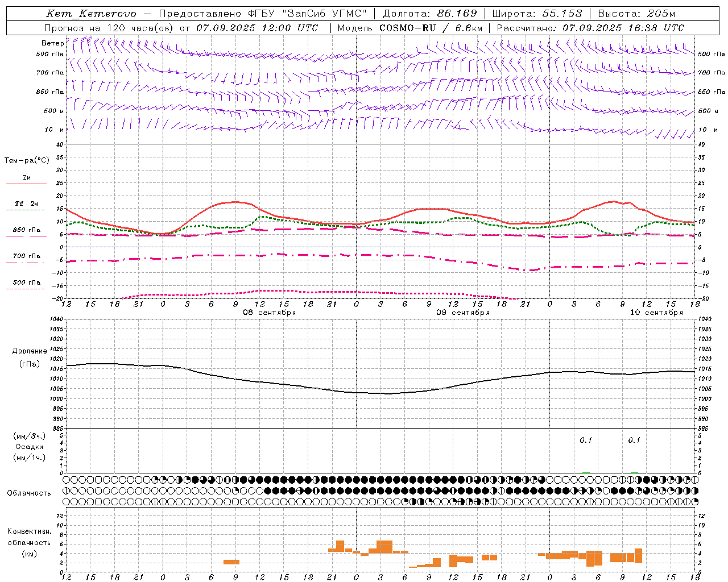Viewport: 728px width, 582px height.
Task: Click the (км) unit label for convective cloudiness
Action: coord(29,554)
